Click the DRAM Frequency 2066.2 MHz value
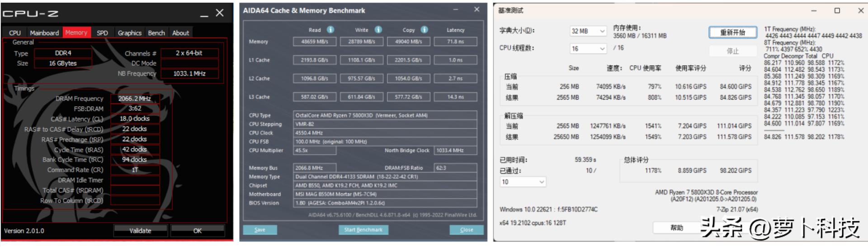The height and width of the screenshot is (247, 868). point(135,98)
